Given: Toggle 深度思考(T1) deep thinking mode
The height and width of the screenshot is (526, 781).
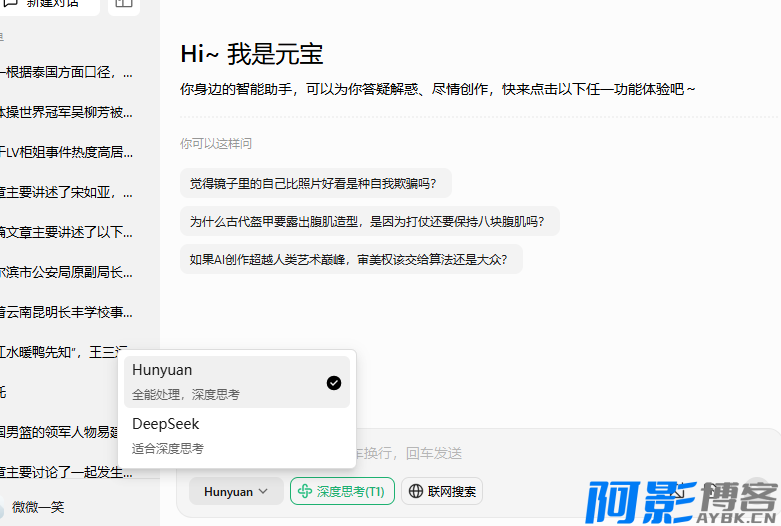Looking at the screenshot, I should click(342, 492).
